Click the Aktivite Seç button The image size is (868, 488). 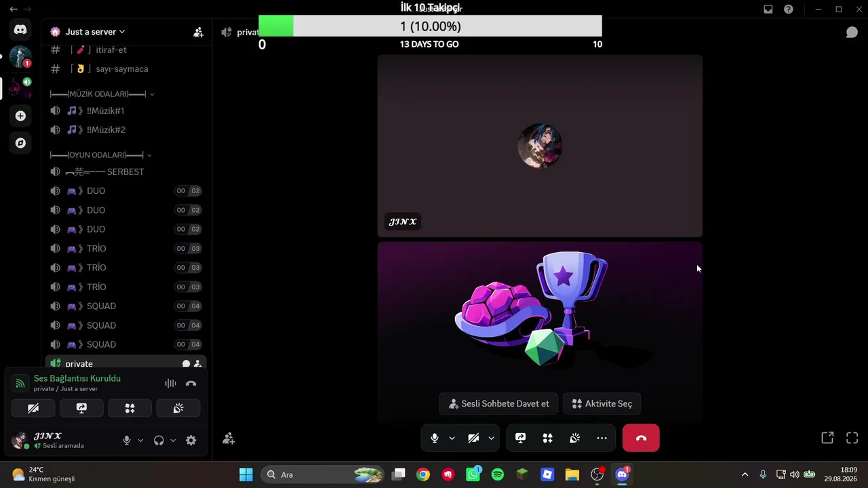[x=601, y=404]
